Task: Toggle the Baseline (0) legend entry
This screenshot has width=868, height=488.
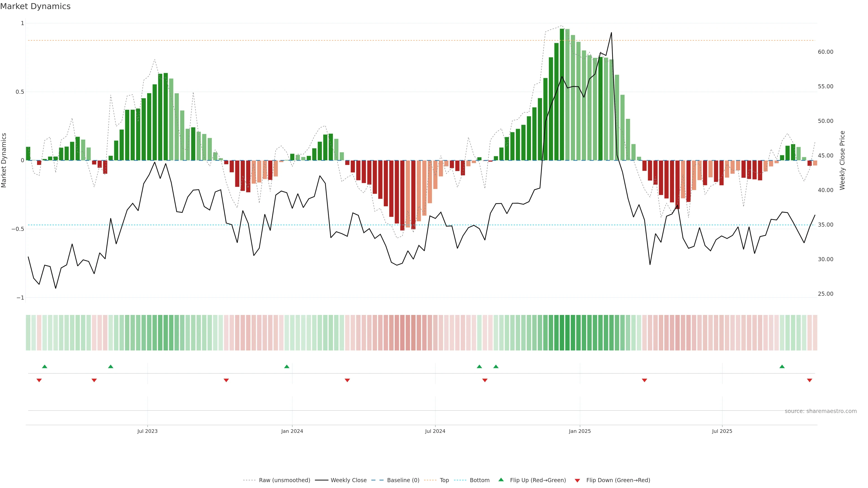Action: (x=403, y=480)
